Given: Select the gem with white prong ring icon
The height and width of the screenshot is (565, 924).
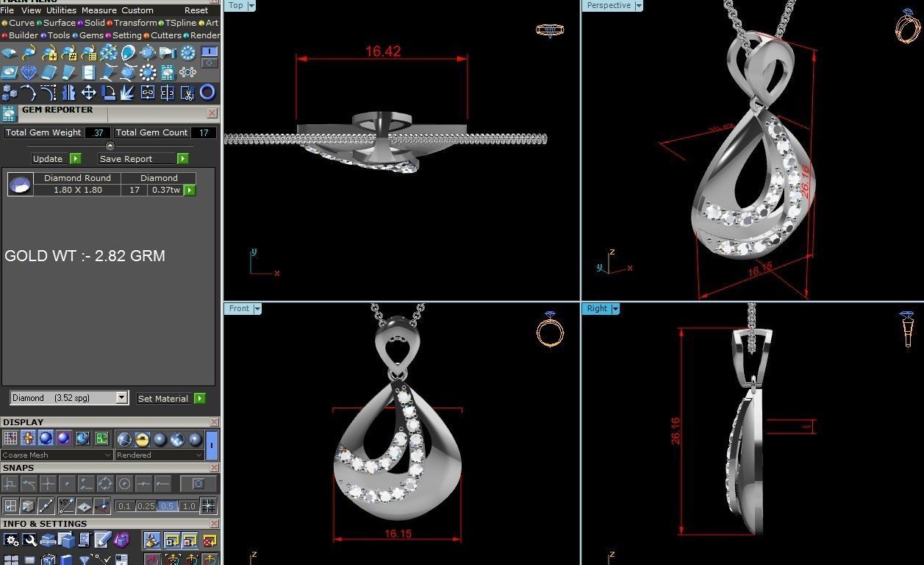Looking at the screenshot, I should tap(148, 72).
